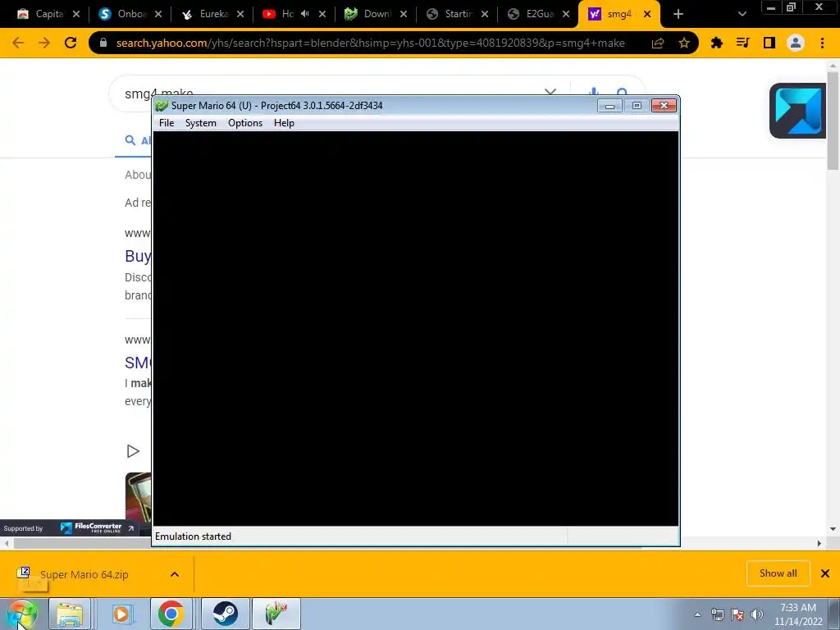This screenshot has width=840, height=630.
Task: Open the Chrome extensions puzzle menu
Action: click(716, 43)
